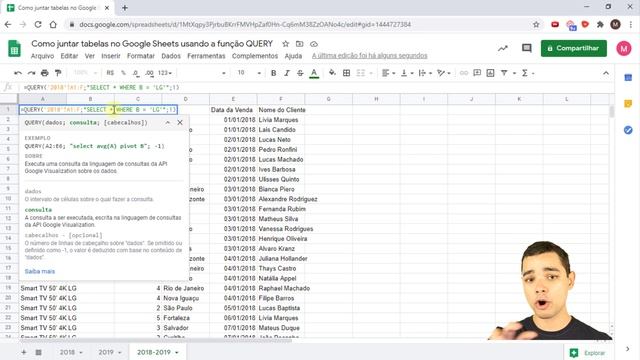Open the more number formats dropdown
This screenshot has height=360, width=640.
[165, 73]
